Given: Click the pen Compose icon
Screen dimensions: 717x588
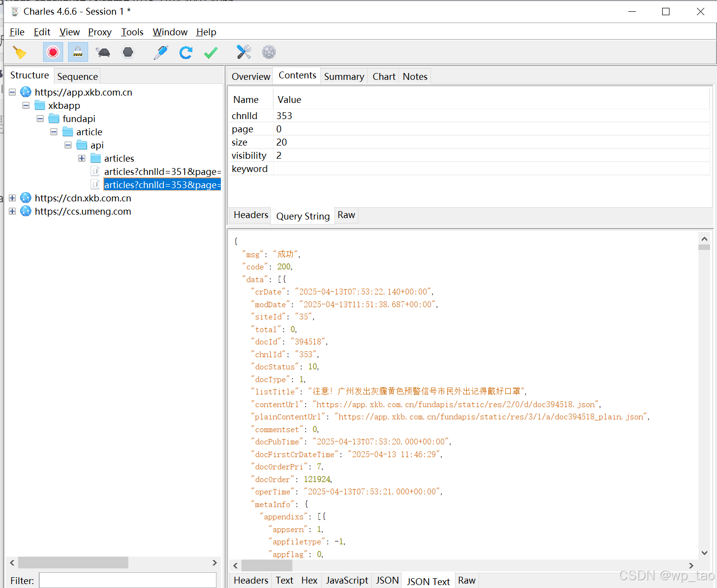Looking at the screenshot, I should [x=161, y=52].
